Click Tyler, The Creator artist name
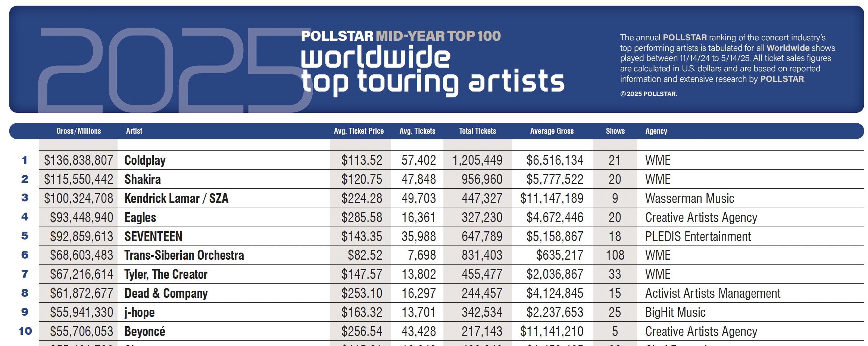This screenshot has height=346, width=868. coord(166,274)
